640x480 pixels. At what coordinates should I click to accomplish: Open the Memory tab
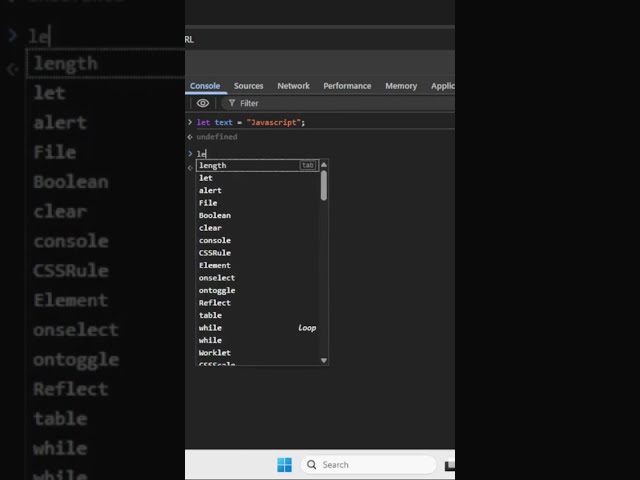click(401, 86)
